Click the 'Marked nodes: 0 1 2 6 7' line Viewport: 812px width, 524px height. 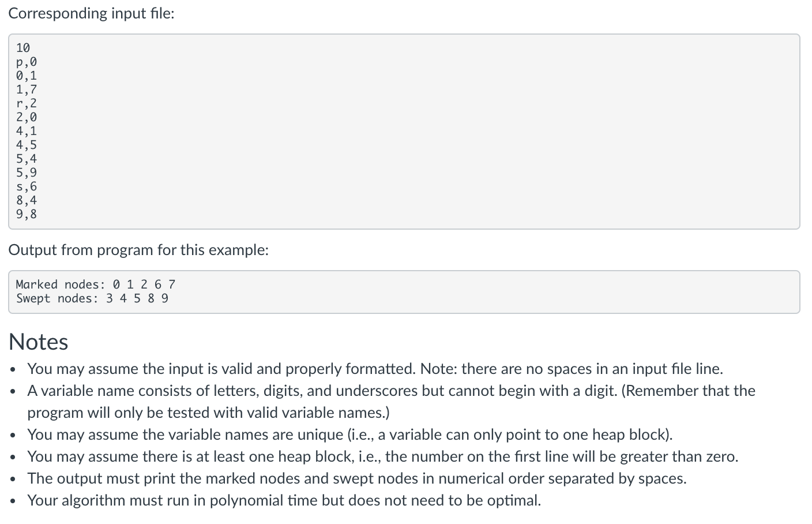coord(96,285)
